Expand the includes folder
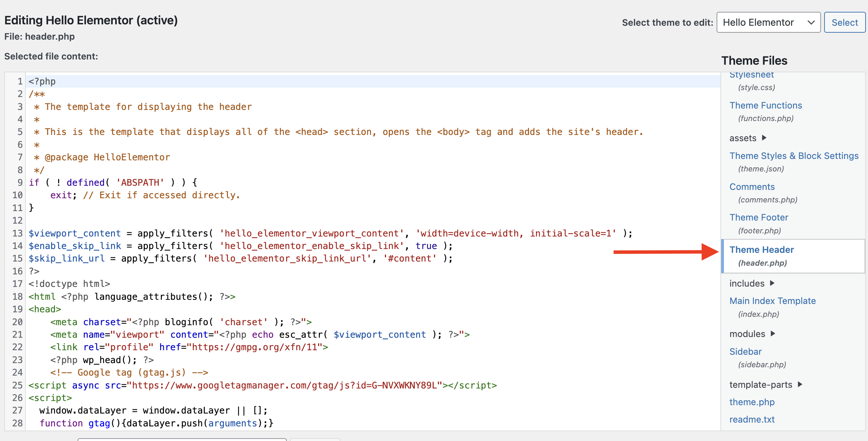The width and height of the screenshot is (868, 441). (752, 283)
